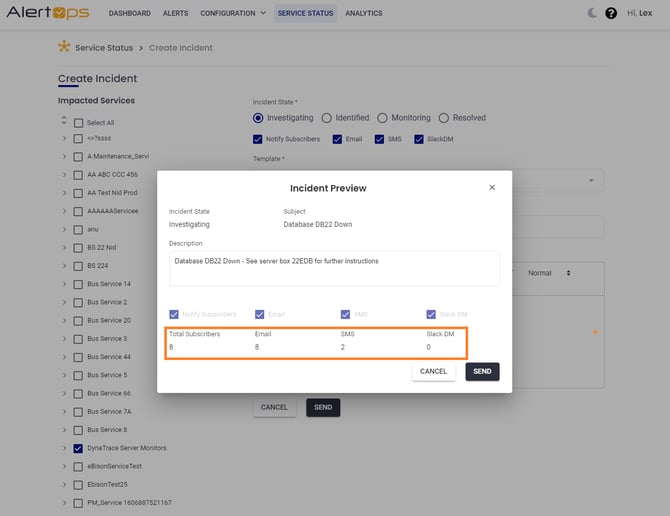
Task: Expand the BS 22 Nid service
Action: click(x=65, y=248)
